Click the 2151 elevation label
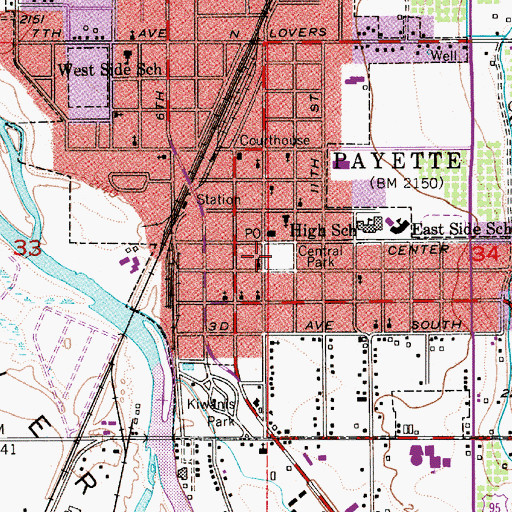This screenshot has height=512, width=512. tap(31, 20)
